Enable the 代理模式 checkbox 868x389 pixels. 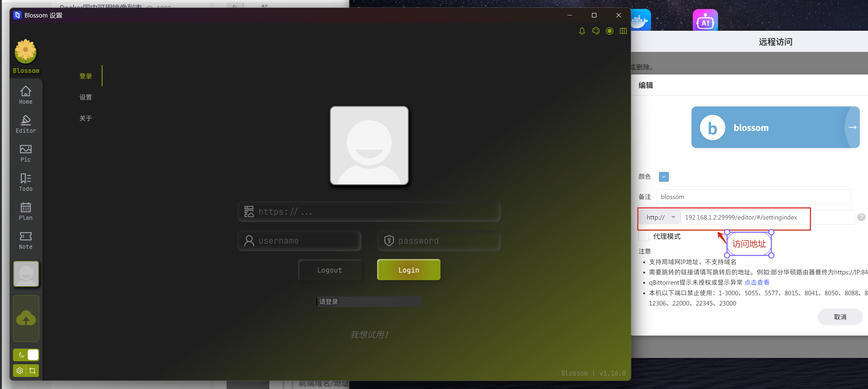643,236
